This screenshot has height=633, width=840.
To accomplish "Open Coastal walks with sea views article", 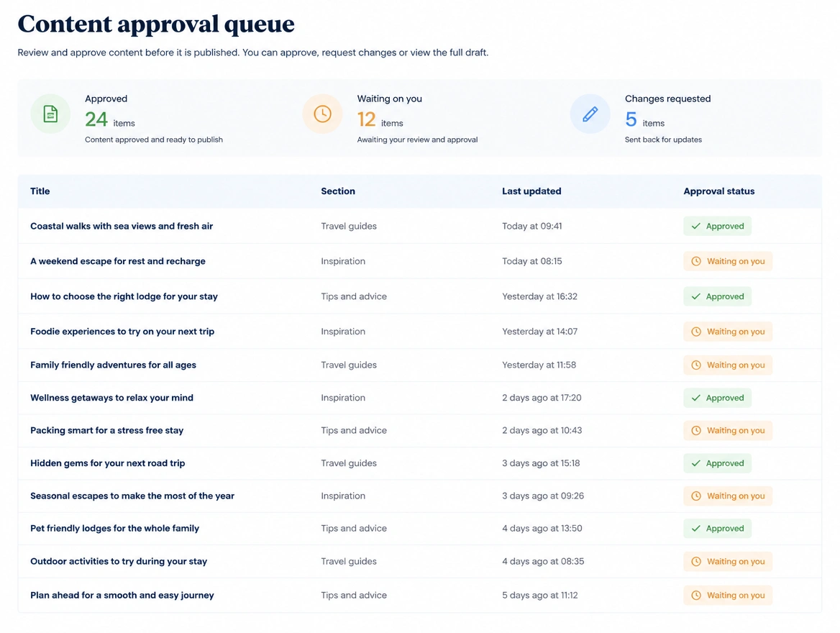I will pos(122,226).
